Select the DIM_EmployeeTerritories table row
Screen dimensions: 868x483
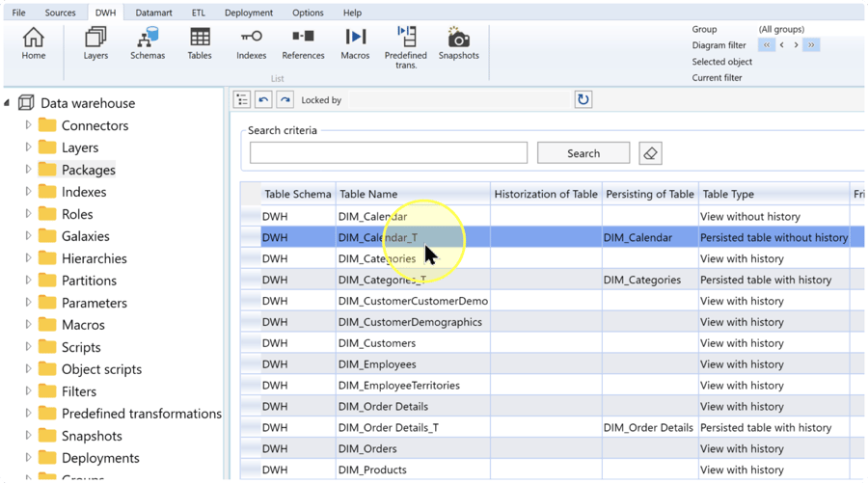coord(552,385)
